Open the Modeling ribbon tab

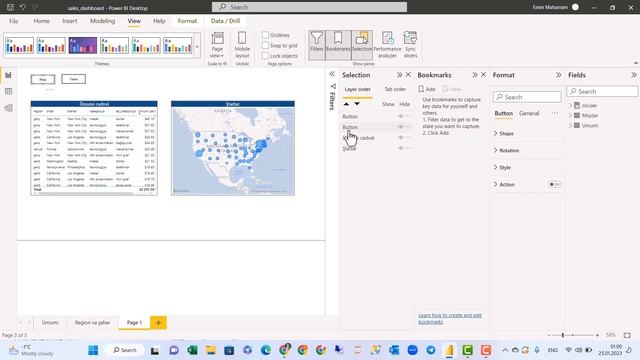[102, 21]
